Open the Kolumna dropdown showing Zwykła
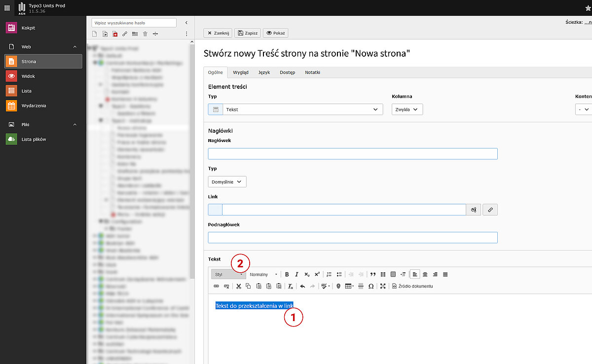592x364 pixels. pyautogui.click(x=407, y=109)
